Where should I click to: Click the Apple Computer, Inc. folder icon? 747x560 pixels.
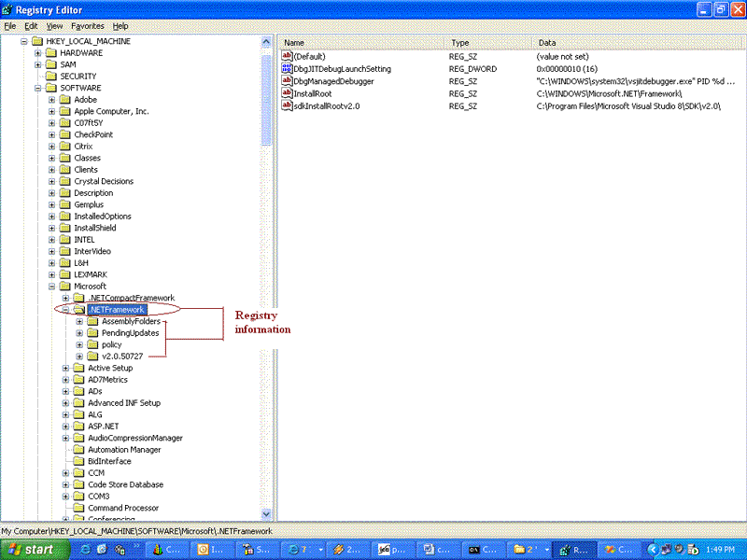64,111
